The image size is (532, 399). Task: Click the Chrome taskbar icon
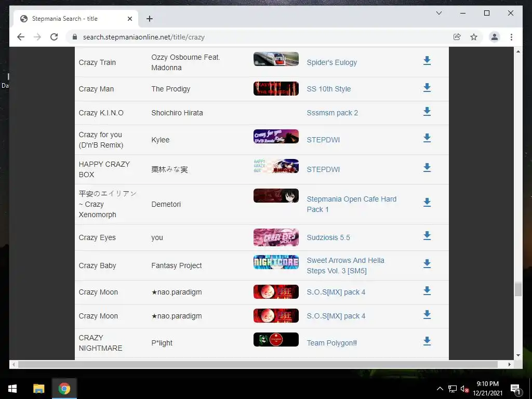coord(64,389)
